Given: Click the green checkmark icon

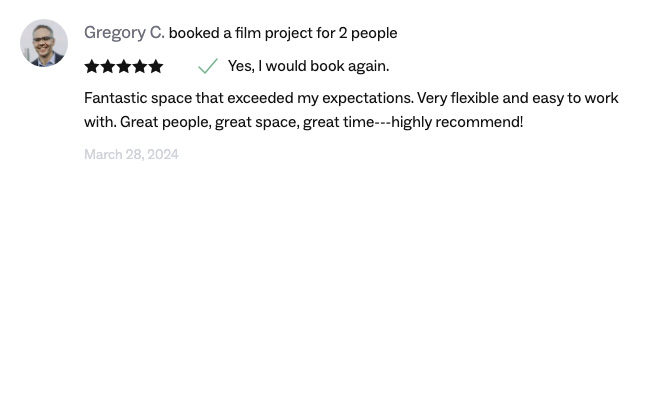Looking at the screenshot, I should click(208, 67).
